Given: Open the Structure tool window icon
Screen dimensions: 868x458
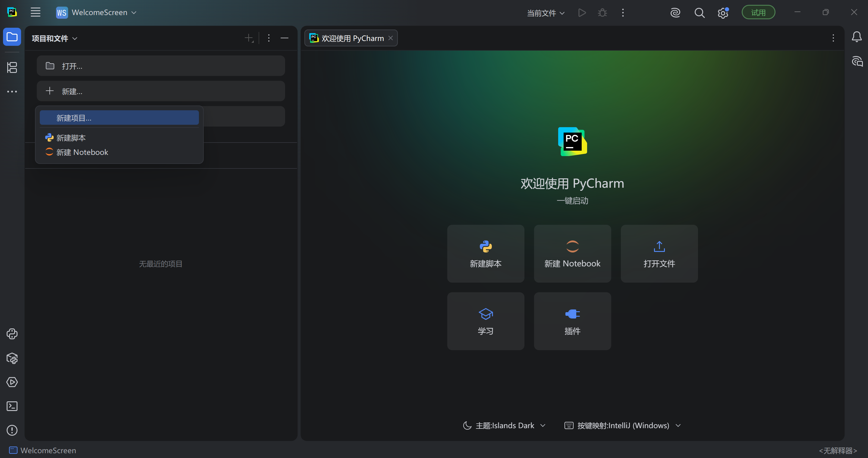Looking at the screenshot, I should [x=12, y=67].
